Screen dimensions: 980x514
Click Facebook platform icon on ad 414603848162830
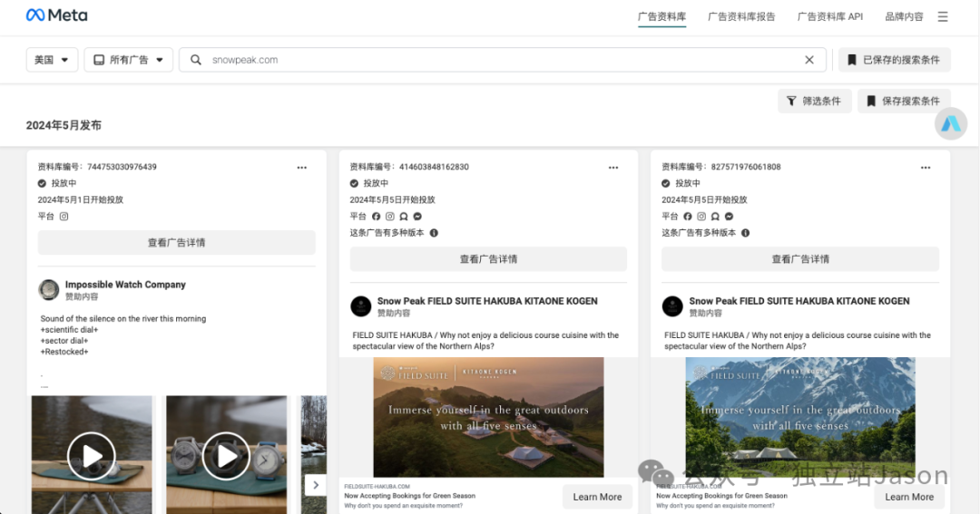(377, 216)
